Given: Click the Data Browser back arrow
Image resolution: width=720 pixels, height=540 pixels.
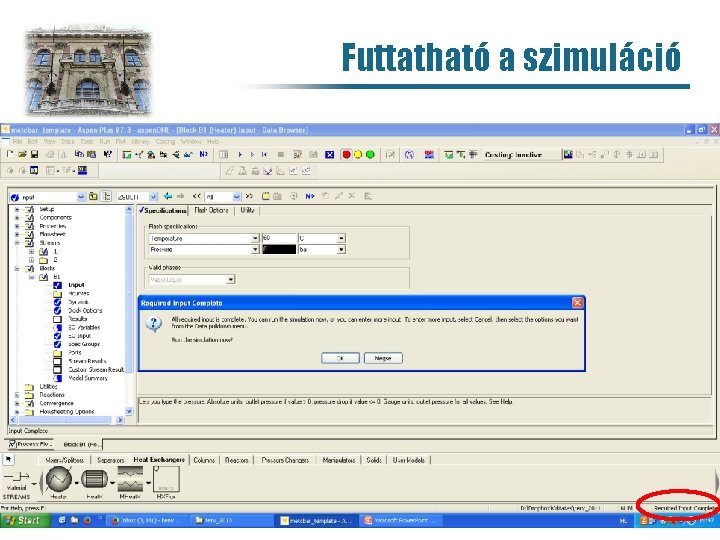Looking at the screenshot, I should pos(168,197).
